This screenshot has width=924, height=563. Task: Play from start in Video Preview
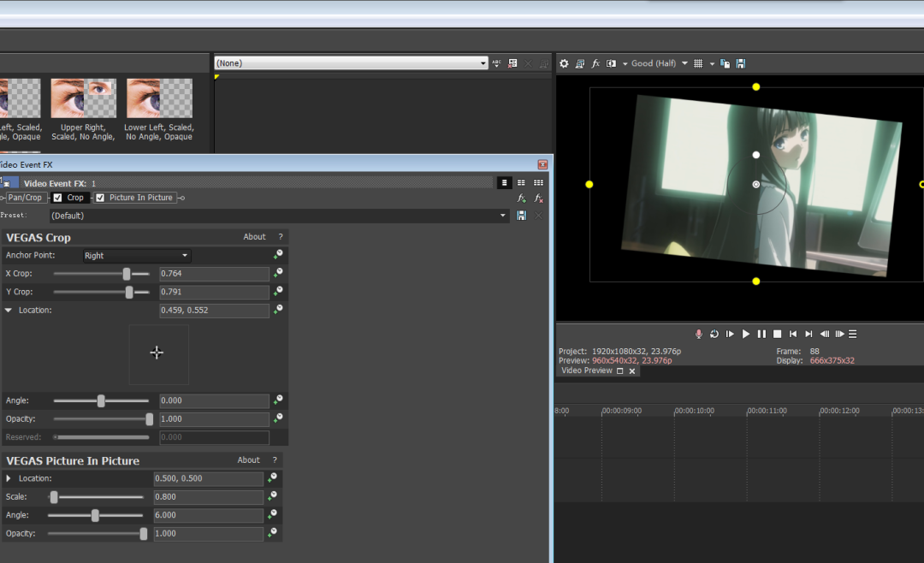(x=730, y=335)
